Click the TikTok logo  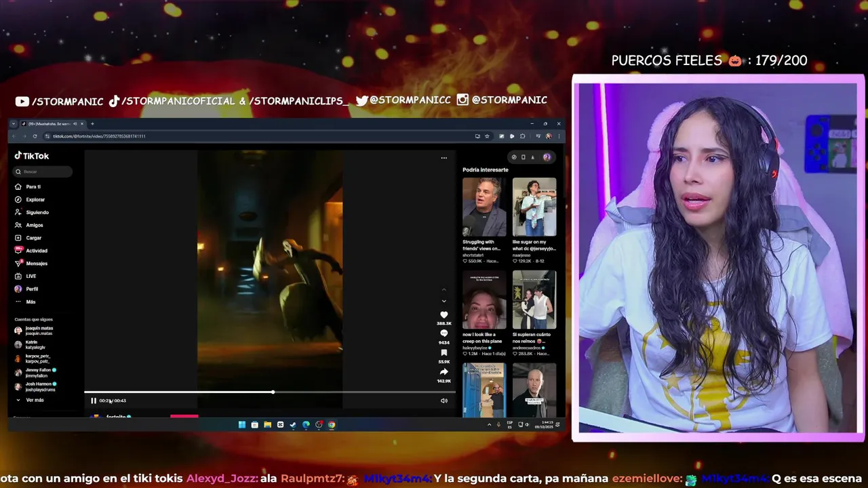click(x=32, y=156)
